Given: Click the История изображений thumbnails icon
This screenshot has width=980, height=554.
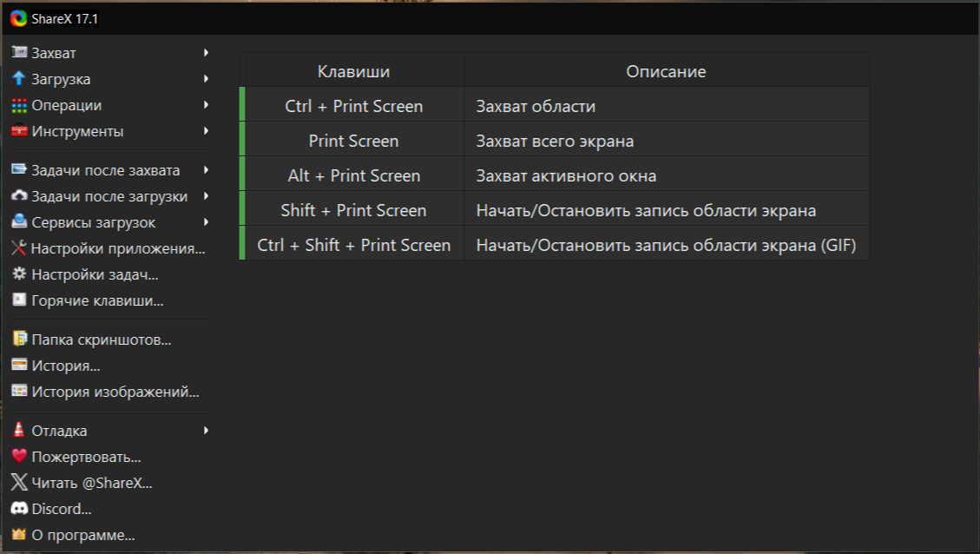Looking at the screenshot, I should [x=19, y=392].
